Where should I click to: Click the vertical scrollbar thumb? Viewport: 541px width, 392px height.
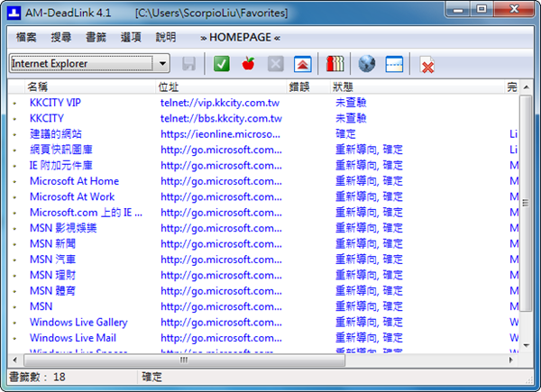click(x=526, y=204)
